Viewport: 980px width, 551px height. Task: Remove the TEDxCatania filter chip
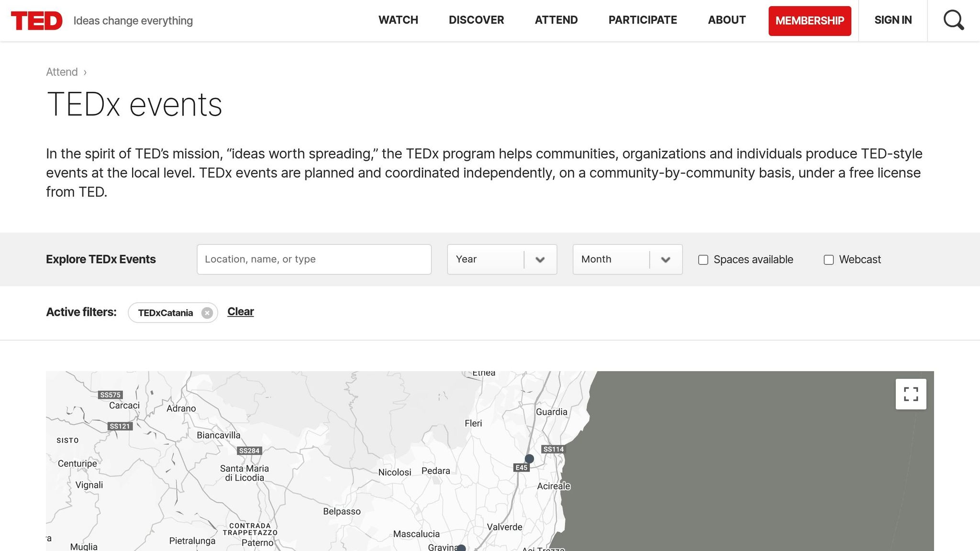coord(207,313)
